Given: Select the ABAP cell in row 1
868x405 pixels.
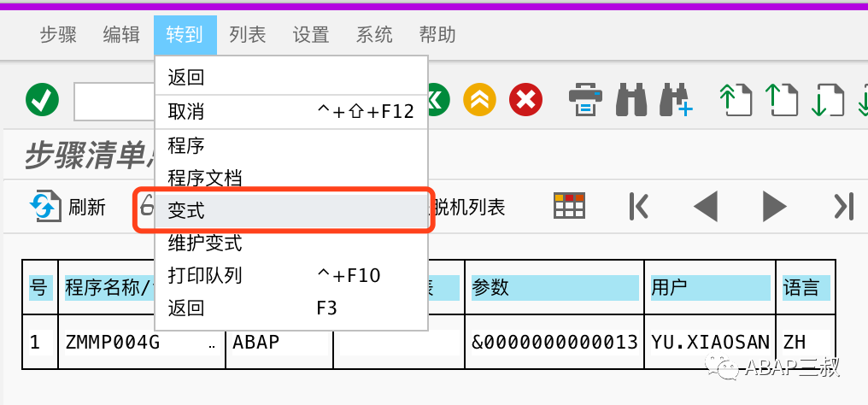Looking at the screenshot, I should 279,343.
